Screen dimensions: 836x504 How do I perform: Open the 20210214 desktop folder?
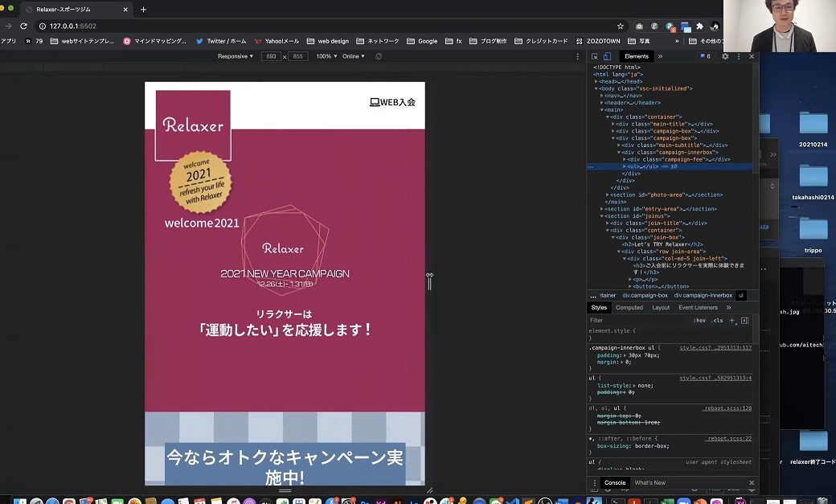tap(813, 129)
